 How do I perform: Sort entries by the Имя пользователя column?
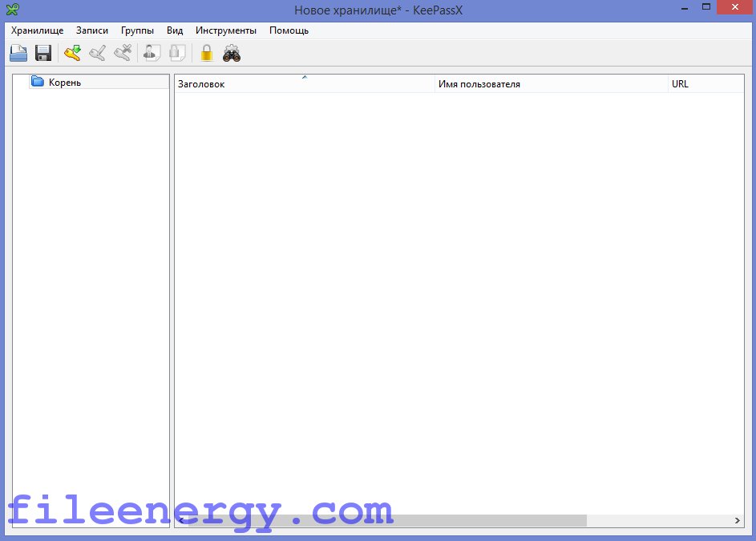coord(551,83)
